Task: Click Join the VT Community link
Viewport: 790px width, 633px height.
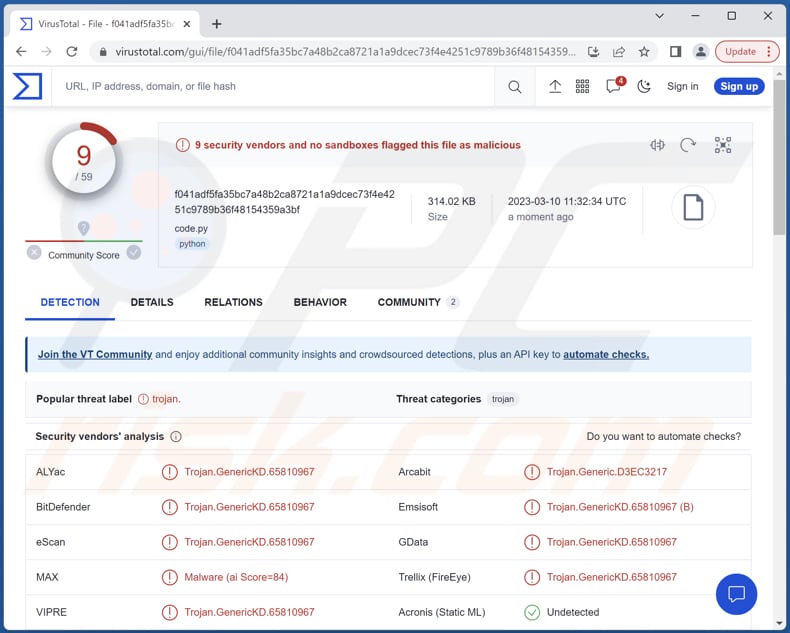Action: coord(95,355)
